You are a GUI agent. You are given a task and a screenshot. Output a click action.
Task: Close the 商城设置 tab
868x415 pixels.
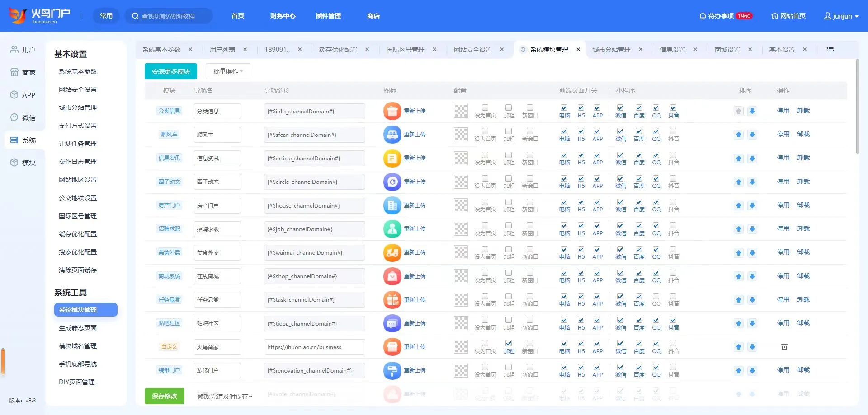(750, 50)
